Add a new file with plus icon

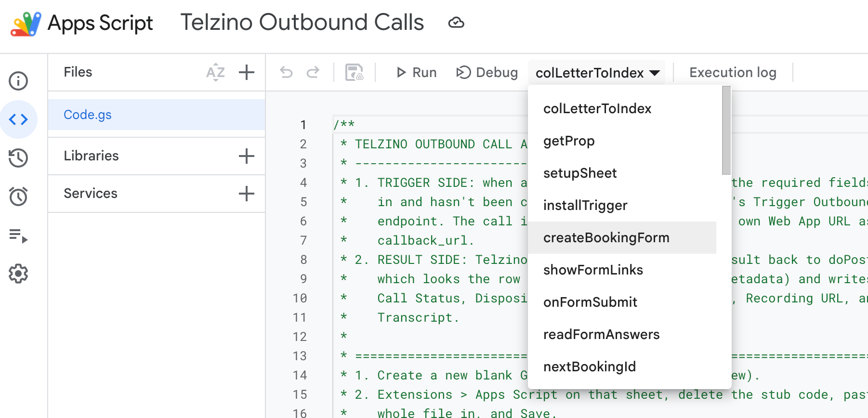coord(247,72)
